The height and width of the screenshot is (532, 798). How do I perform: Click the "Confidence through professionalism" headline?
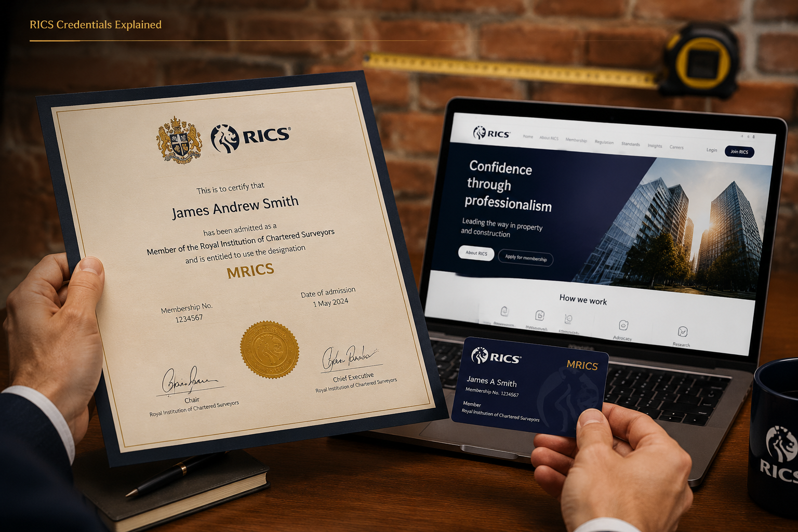pos(509,185)
